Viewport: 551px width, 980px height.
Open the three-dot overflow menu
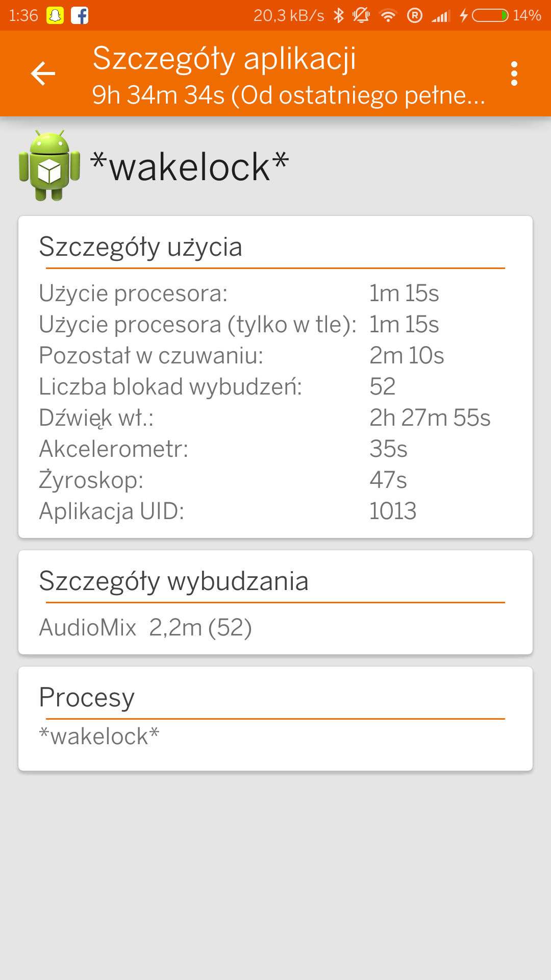(x=514, y=73)
